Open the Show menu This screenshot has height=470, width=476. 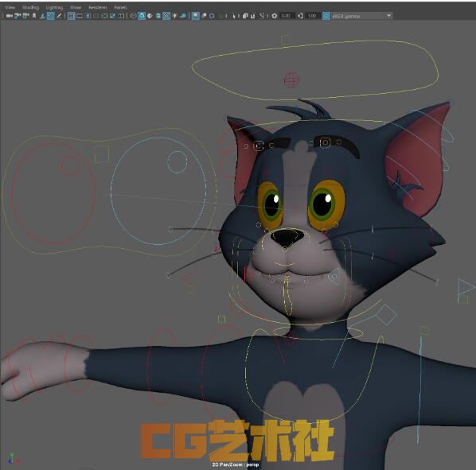coord(76,7)
